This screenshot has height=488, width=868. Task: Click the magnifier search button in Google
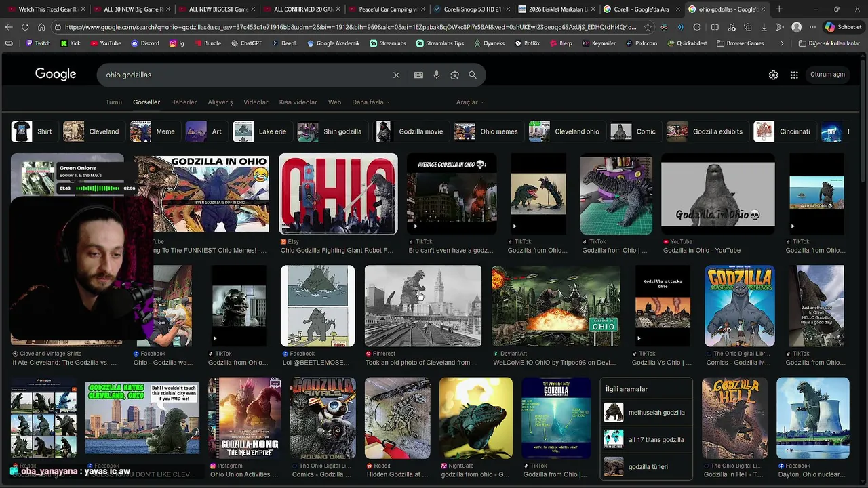[x=473, y=75]
